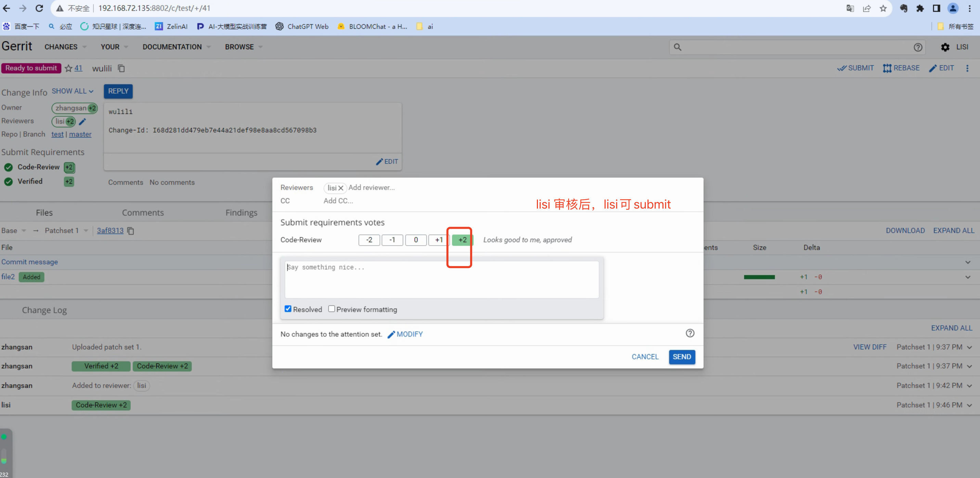
Task: Remove the lisi reviewer chip
Action: (341, 188)
